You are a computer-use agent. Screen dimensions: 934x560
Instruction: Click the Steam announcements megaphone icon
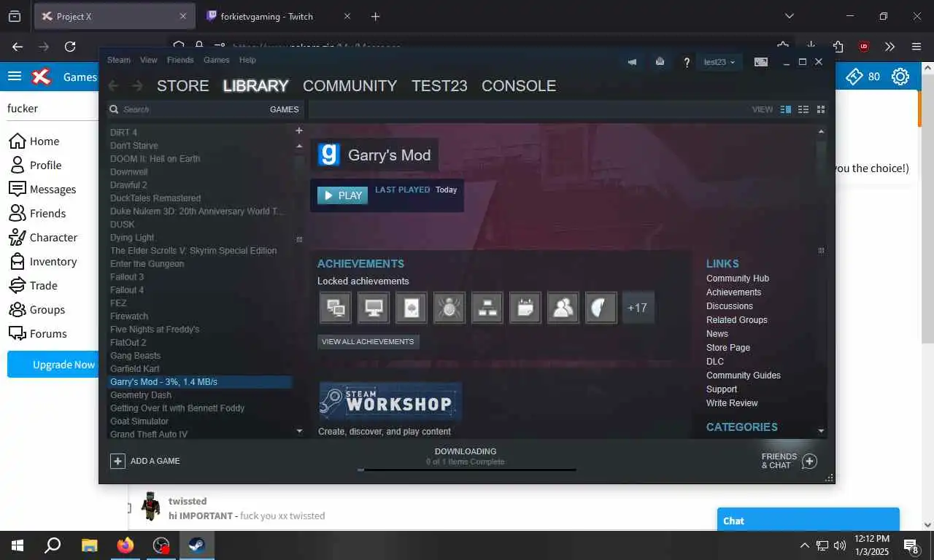(632, 62)
